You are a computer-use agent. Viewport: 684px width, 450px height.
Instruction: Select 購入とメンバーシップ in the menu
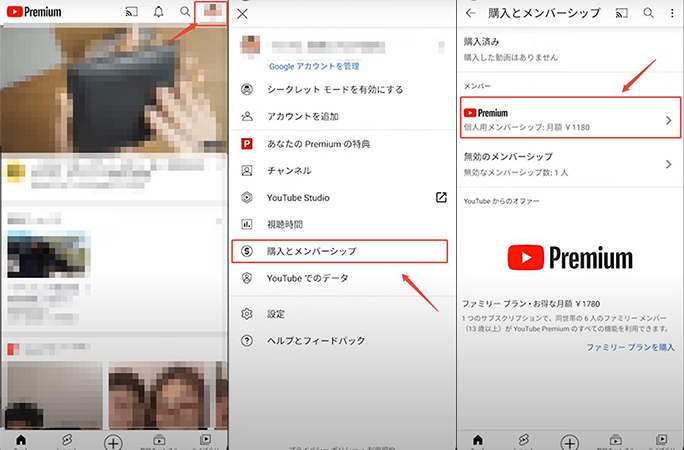(339, 251)
